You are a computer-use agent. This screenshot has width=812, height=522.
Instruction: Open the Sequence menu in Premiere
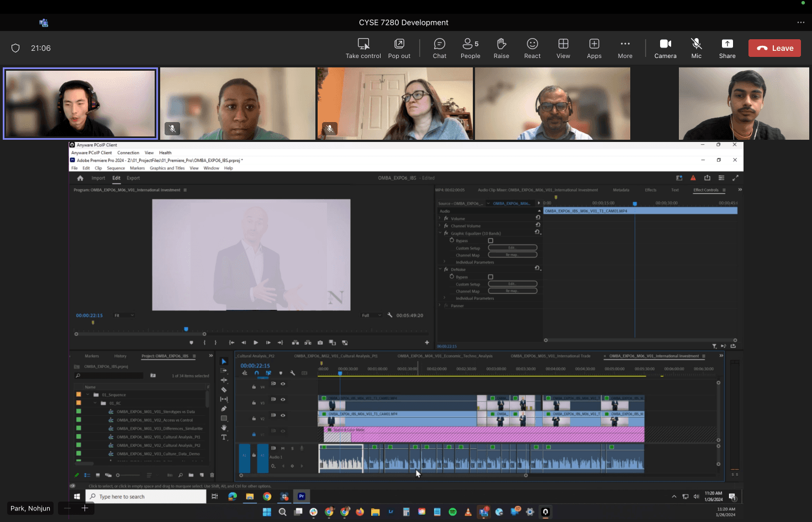pos(116,168)
